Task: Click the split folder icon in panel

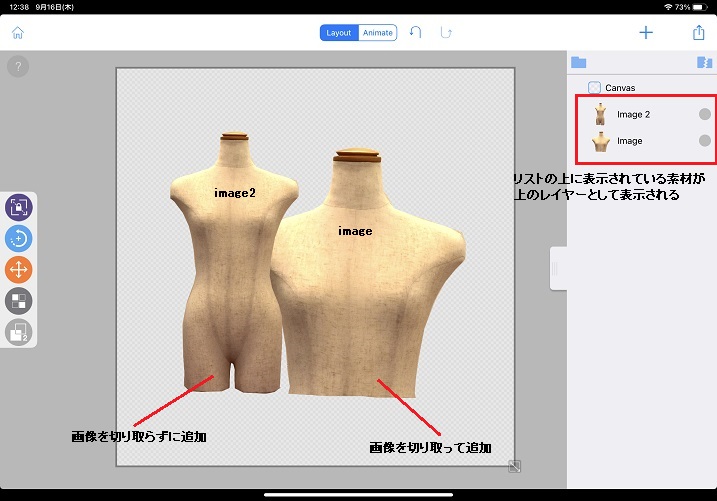Action: point(704,62)
